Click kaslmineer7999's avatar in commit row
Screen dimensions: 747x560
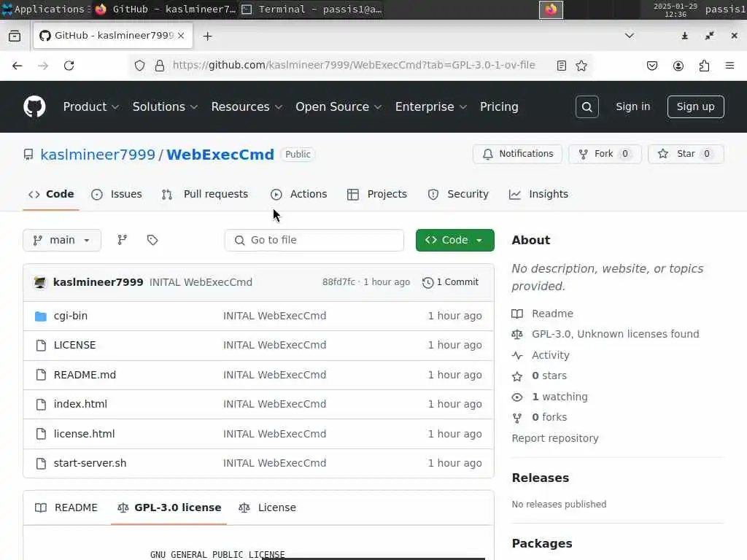(x=40, y=282)
